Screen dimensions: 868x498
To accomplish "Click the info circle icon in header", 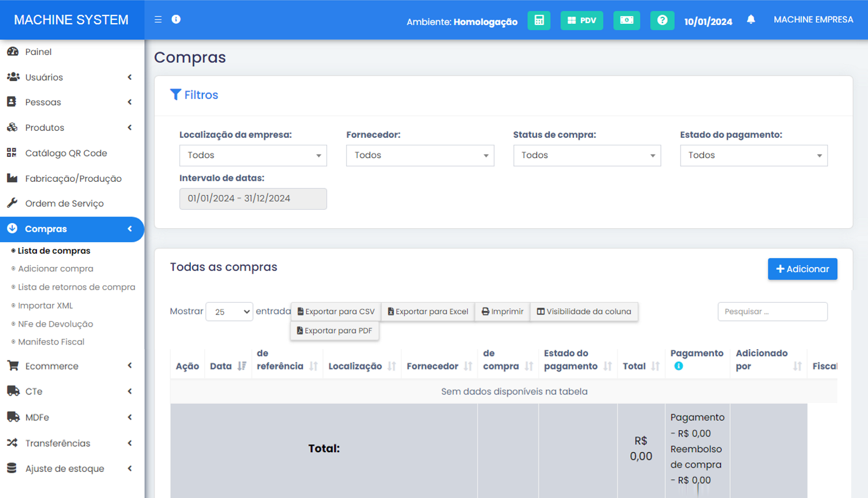I will tap(176, 19).
